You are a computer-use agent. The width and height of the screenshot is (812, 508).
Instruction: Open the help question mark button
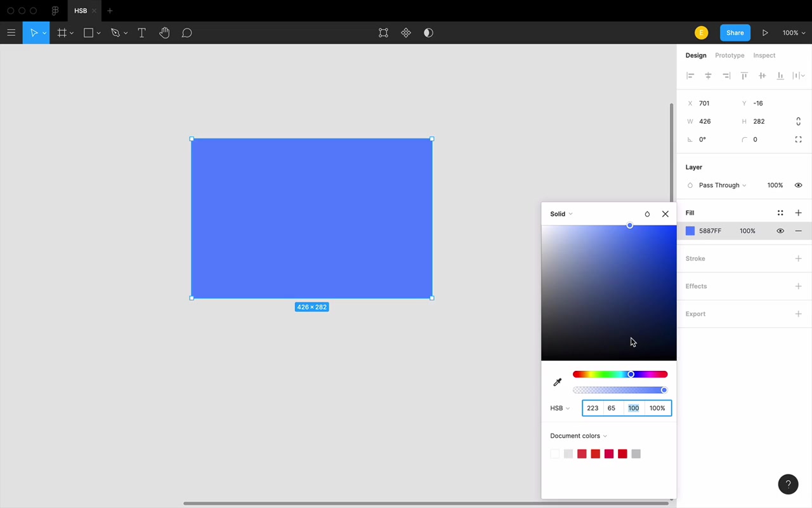pyautogui.click(x=788, y=484)
